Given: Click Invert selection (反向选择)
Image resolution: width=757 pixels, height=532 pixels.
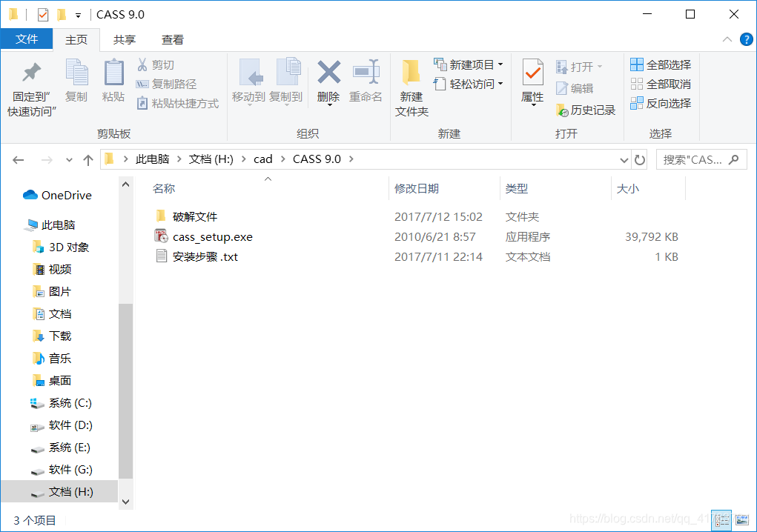Looking at the screenshot, I should [x=661, y=103].
